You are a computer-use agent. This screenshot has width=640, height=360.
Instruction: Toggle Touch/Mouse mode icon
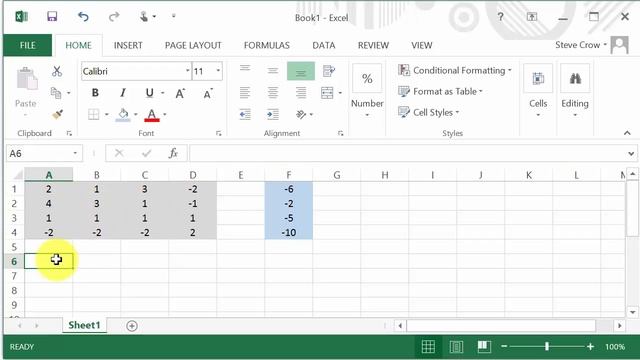pyautogui.click(x=144, y=16)
